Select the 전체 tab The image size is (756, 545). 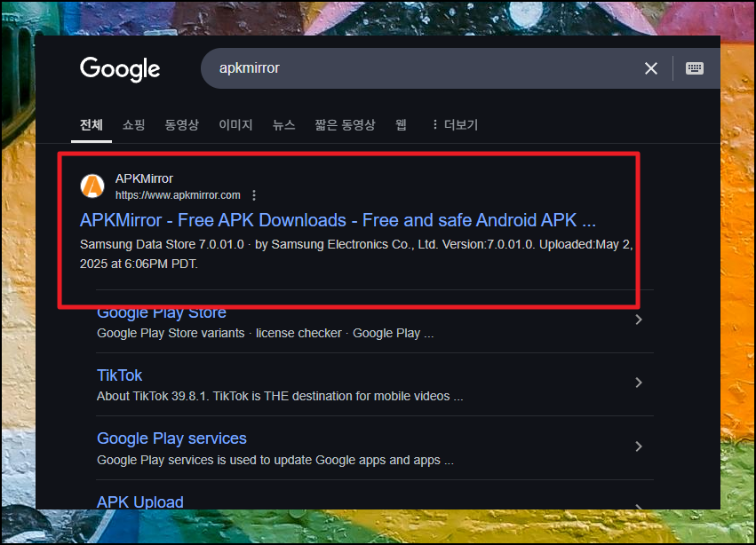click(x=92, y=125)
